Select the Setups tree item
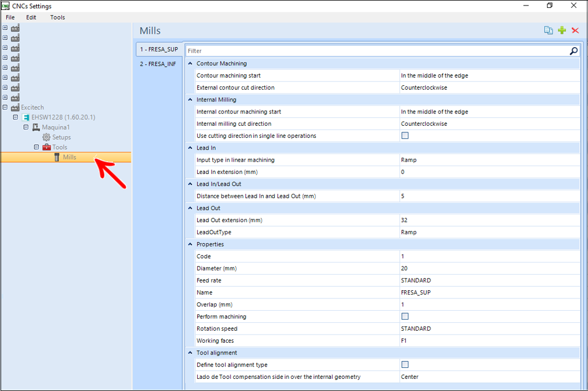The height and width of the screenshot is (391, 588). coord(62,137)
